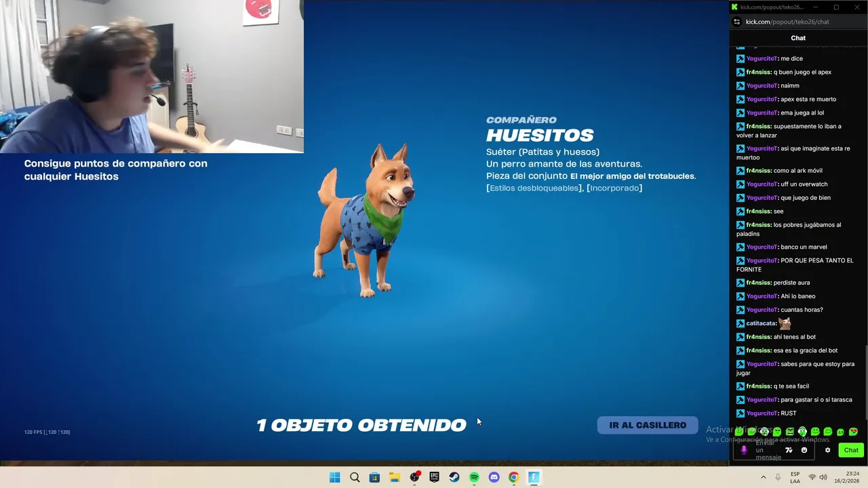Screen dimensions: 868x488
Task: Click the streamer webcam overlay
Action: pyautogui.click(x=152, y=77)
